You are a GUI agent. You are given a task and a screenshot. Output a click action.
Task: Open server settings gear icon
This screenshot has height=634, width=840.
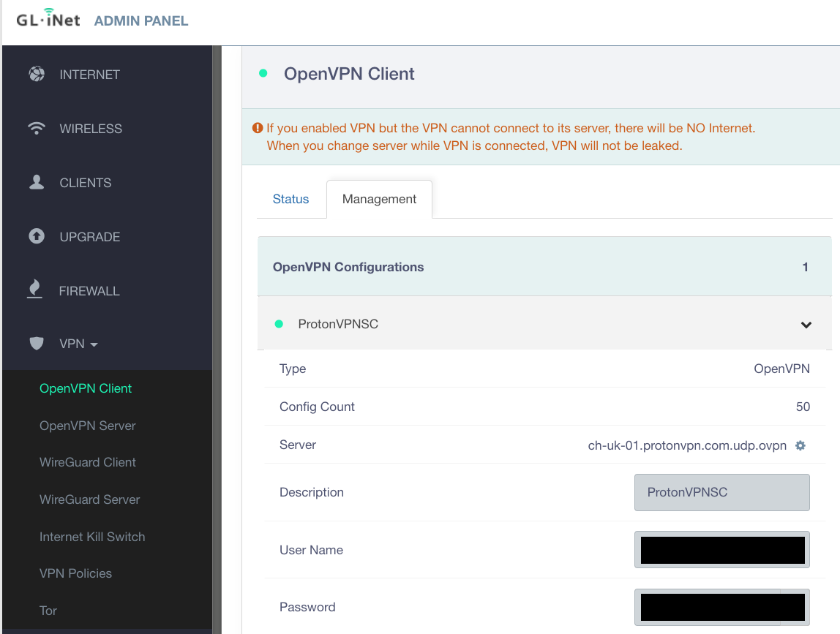(x=800, y=445)
